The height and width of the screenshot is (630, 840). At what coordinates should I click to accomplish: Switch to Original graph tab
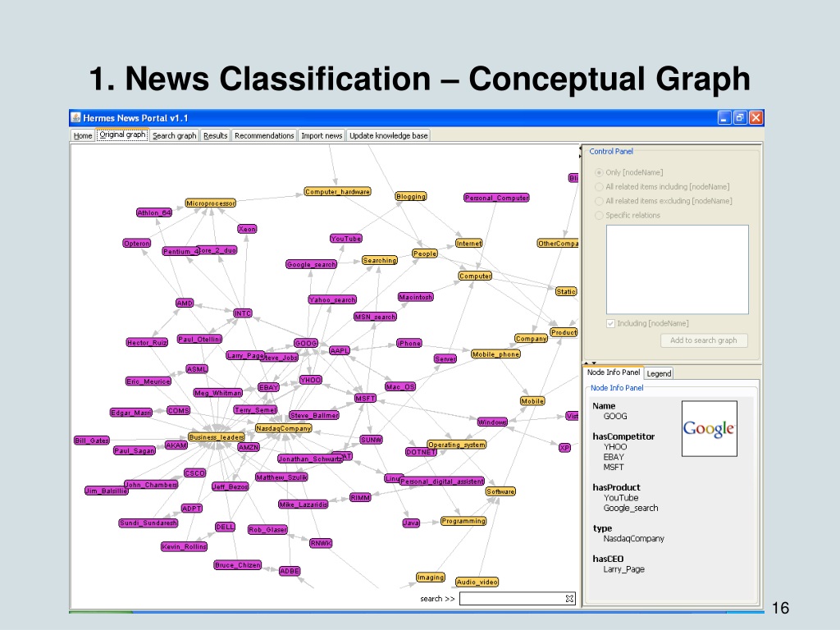click(x=123, y=135)
